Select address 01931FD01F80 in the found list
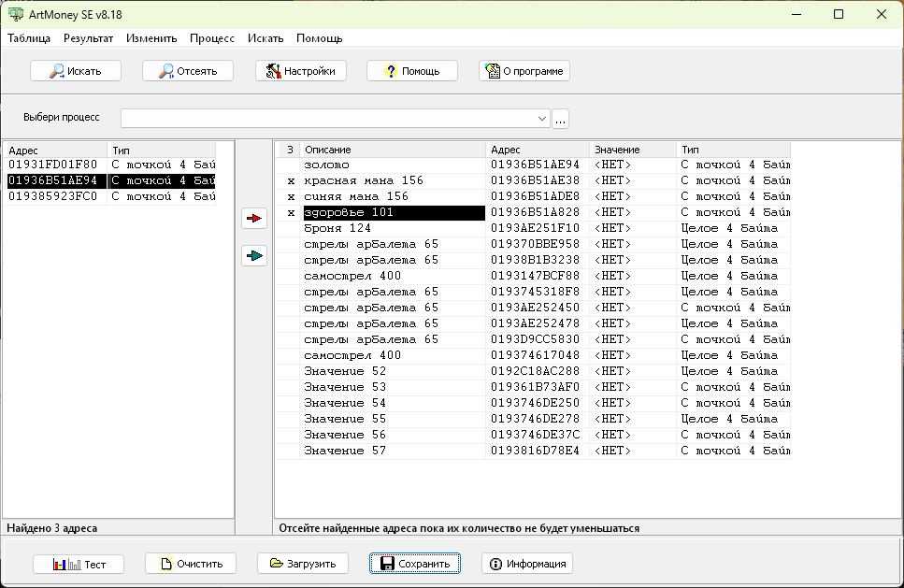Screen dimensions: 904x588 pos(53,165)
